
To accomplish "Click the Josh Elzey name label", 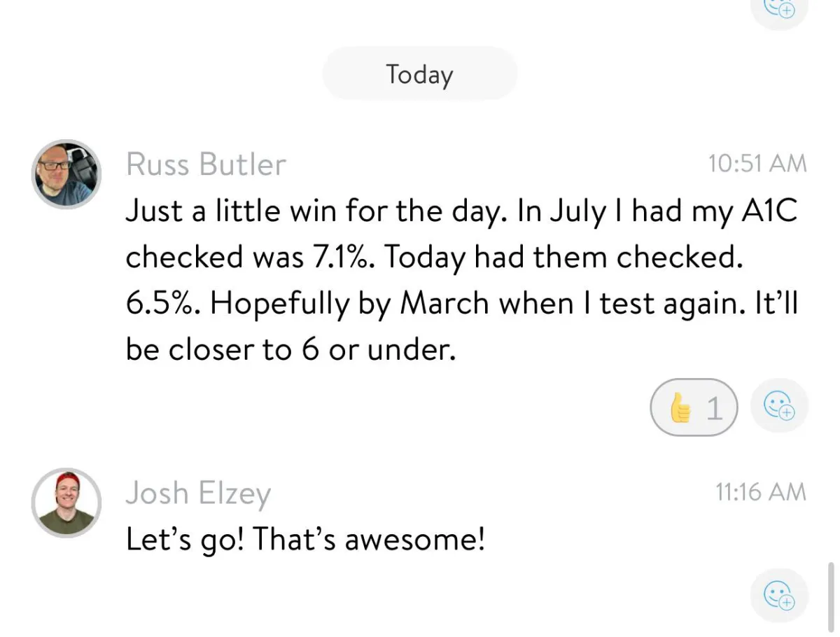I will click(x=198, y=493).
